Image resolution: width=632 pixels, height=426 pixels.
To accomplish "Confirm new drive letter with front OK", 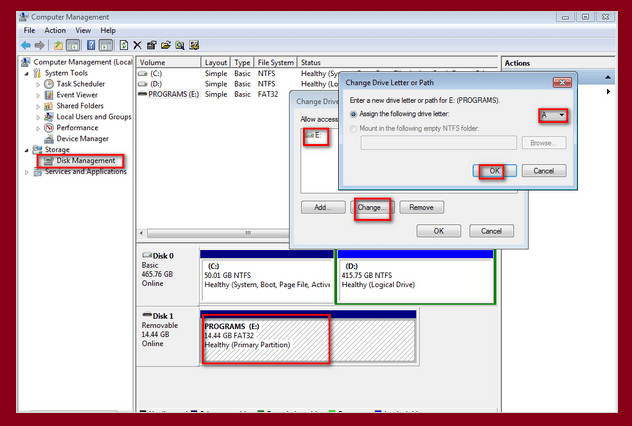I will (x=495, y=171).
